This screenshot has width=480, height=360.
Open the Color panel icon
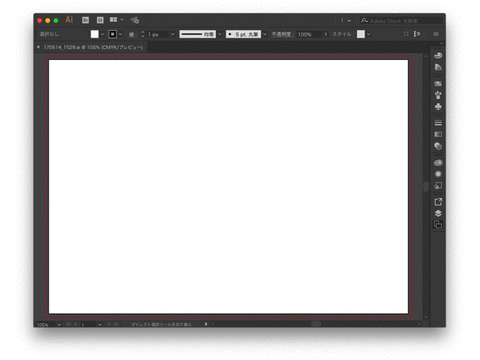(438, 55)
